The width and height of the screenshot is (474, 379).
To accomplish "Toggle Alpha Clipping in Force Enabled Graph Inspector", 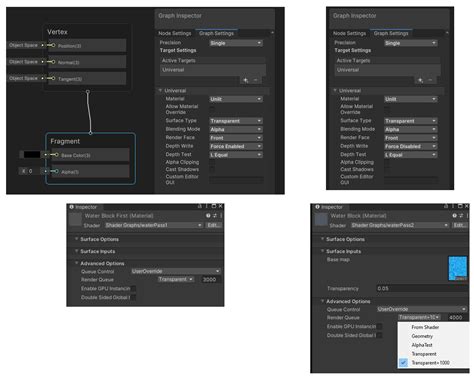I will [x=212, y=162].
